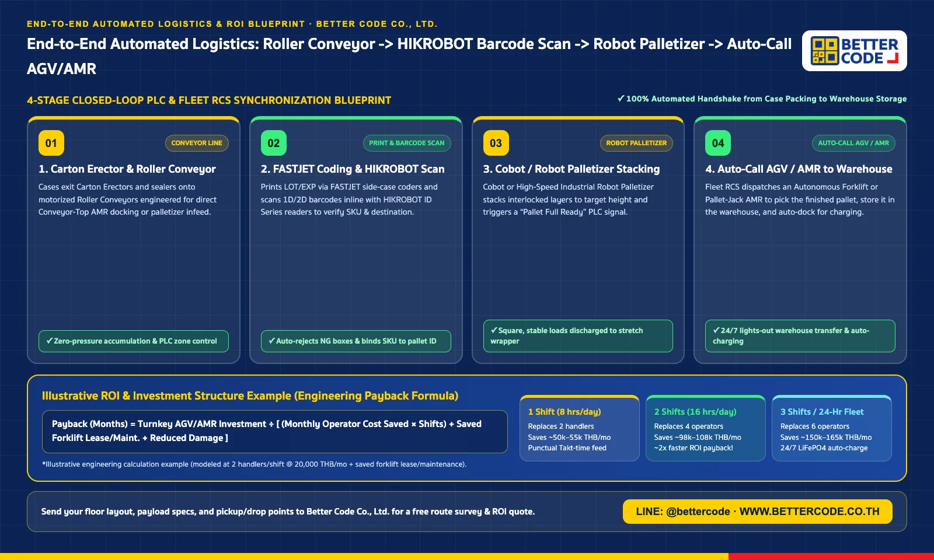Click the Auto-Call AGV / AMR to Warehouse heading
The width and height of the screenshot is (934, 560).
pyautogui.click(x=799, y=169)
